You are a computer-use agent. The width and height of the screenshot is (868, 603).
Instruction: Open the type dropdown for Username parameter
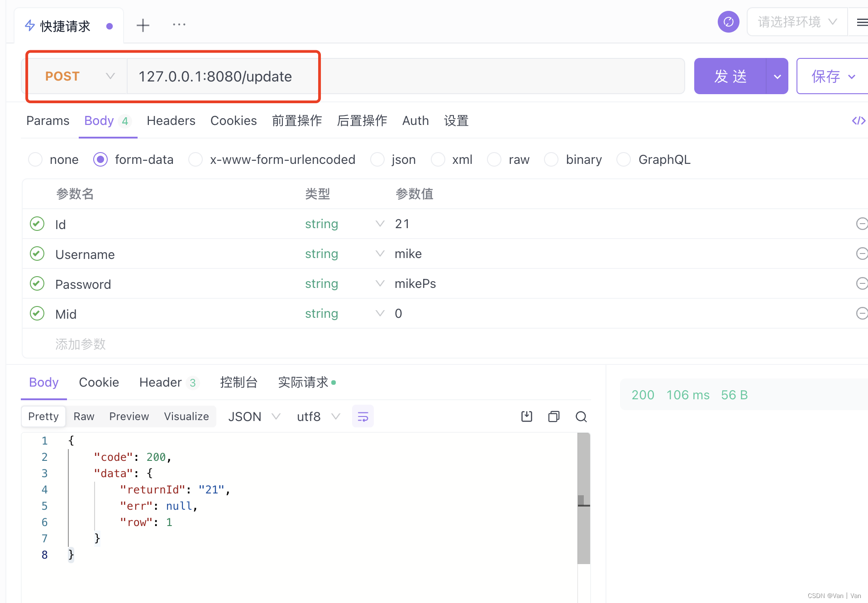point(379,254)
